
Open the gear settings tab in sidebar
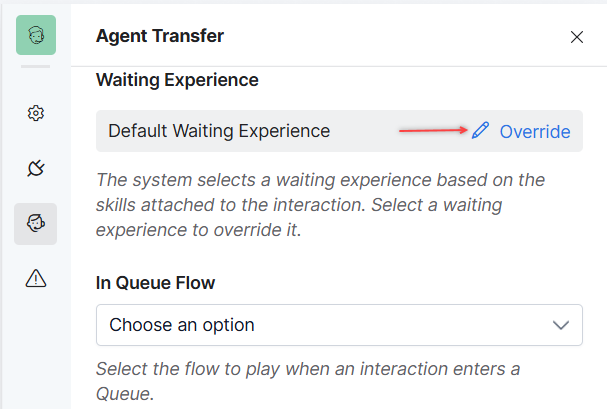[x=36, y=113]
